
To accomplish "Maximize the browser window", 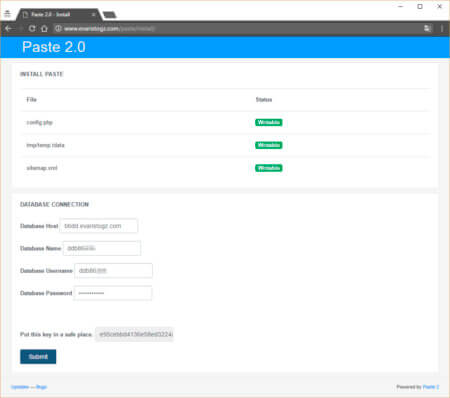I will (x=420, y=6).
